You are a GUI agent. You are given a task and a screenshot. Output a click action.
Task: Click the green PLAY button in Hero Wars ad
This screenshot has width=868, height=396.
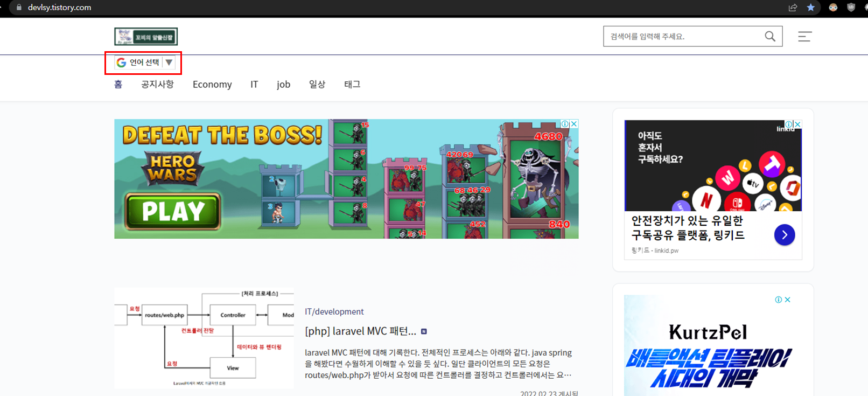tap(173, 211)
